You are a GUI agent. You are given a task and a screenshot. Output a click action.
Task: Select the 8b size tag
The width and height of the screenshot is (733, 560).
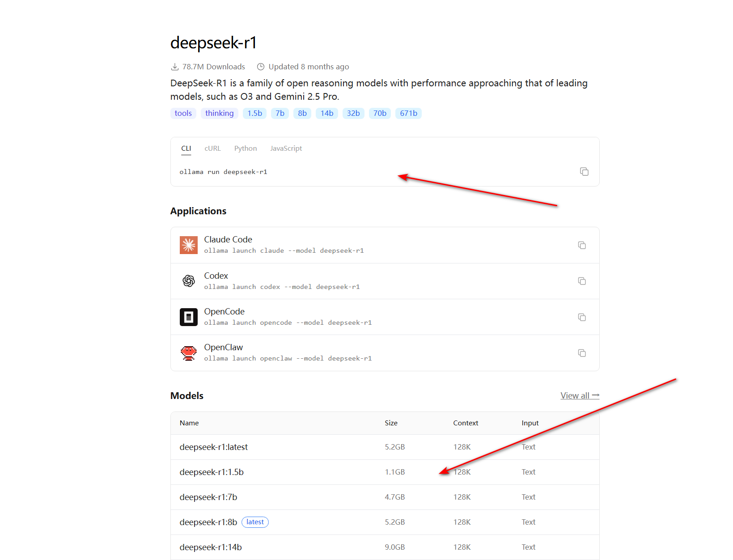(x=302, y=113)
